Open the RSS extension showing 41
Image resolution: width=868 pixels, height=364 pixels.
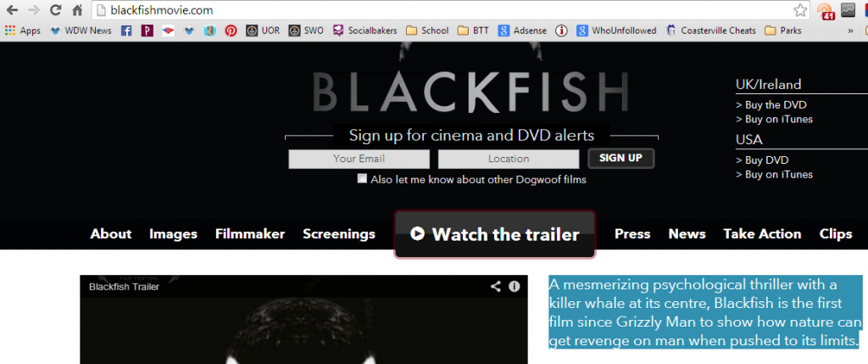point(825,10)
